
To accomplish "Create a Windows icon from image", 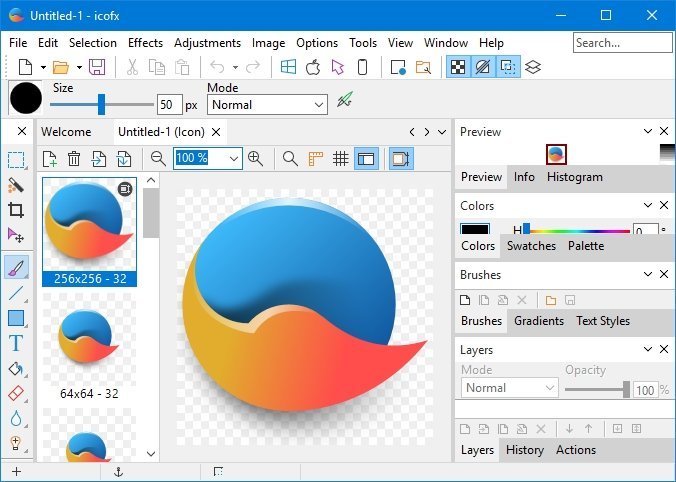I will 288,67.
